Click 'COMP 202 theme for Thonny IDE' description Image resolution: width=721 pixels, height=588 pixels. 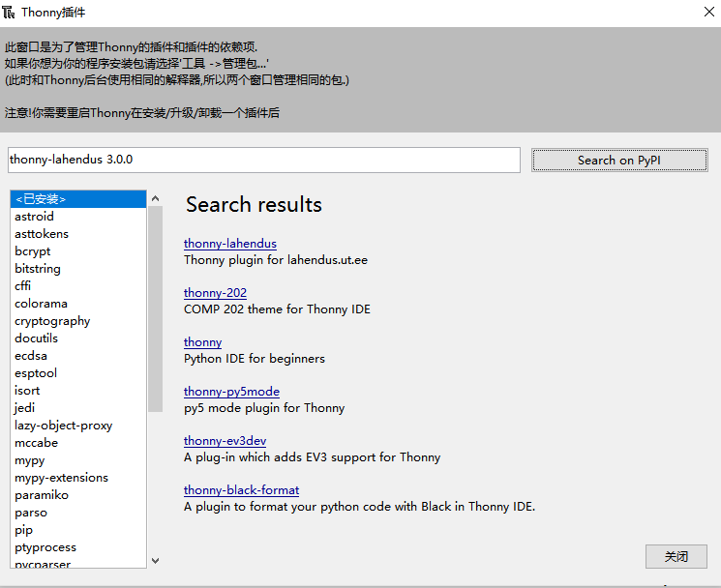tap(278, 309)
